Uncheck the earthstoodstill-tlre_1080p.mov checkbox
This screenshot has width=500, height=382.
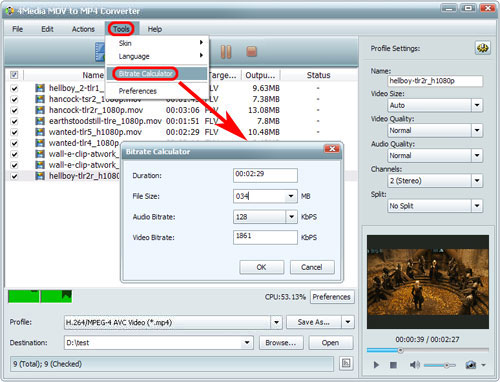point(14,122)
